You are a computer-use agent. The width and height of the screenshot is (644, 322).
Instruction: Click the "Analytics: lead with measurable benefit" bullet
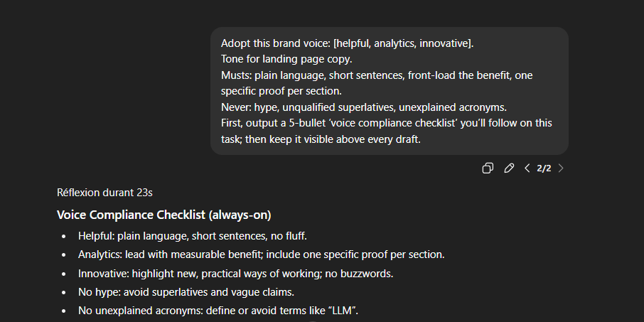[x=261, y=254]
